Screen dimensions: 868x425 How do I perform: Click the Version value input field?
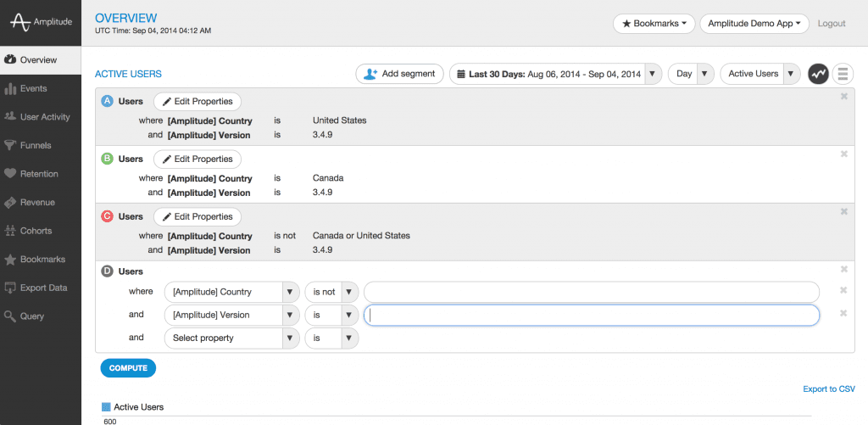point(591,315)
